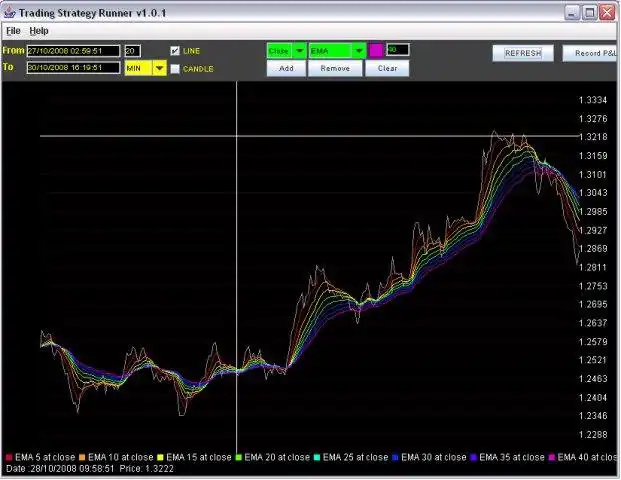The width and height of the screenshot is (621, 480).
Task: Enable the CANDLE chart checkbox
Action: (175, 69)
